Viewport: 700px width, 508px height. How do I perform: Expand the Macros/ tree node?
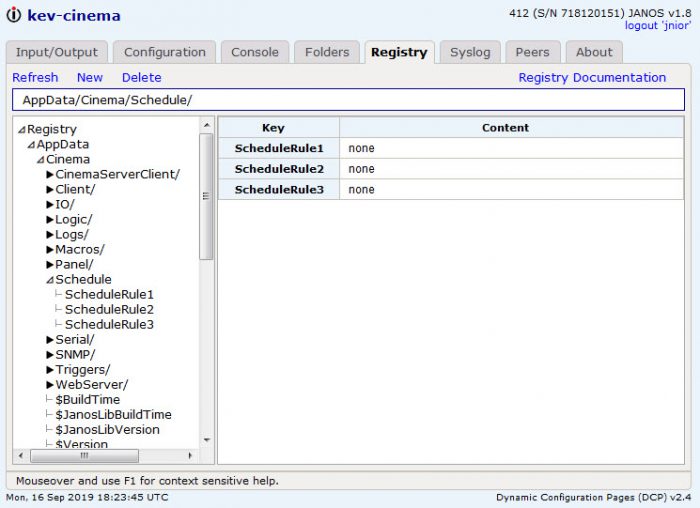(x=50, y=250)
